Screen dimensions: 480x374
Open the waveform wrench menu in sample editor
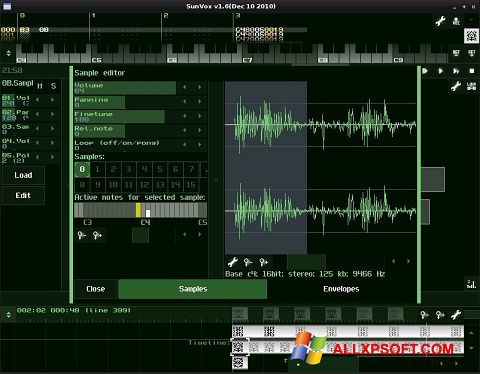[x=233, y=262]
